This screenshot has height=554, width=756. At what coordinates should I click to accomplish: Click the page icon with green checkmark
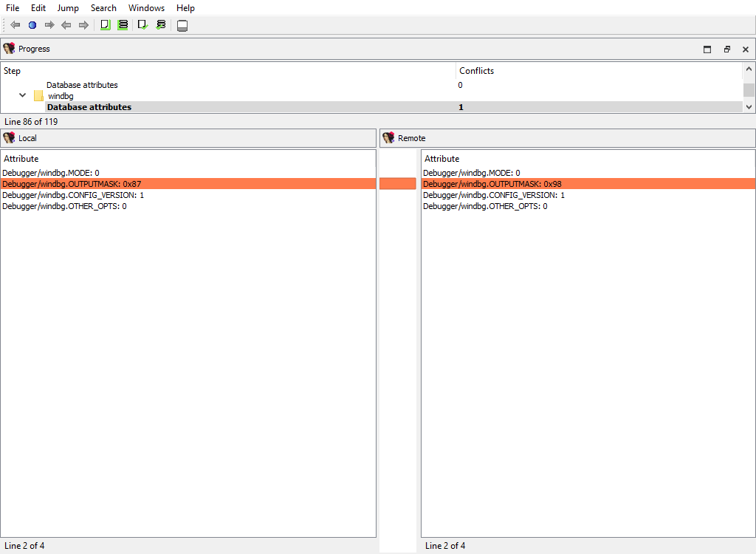pos(142,25)
